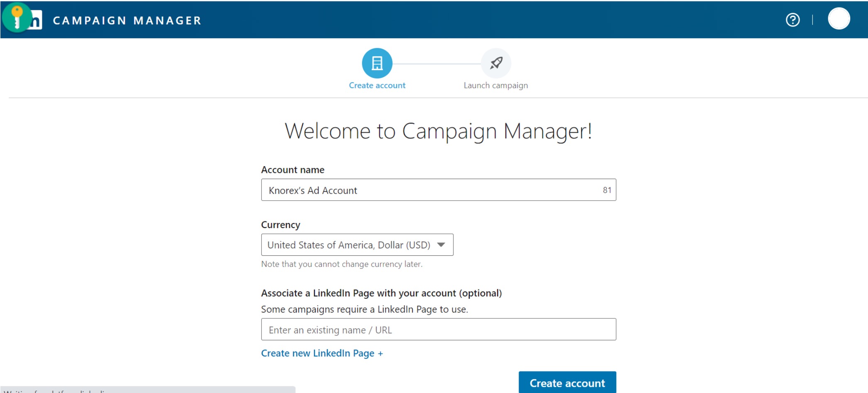The height and width of the screenshot is (393, 868).
Task: Open the help question mark icon
Action: coord(792,20)
